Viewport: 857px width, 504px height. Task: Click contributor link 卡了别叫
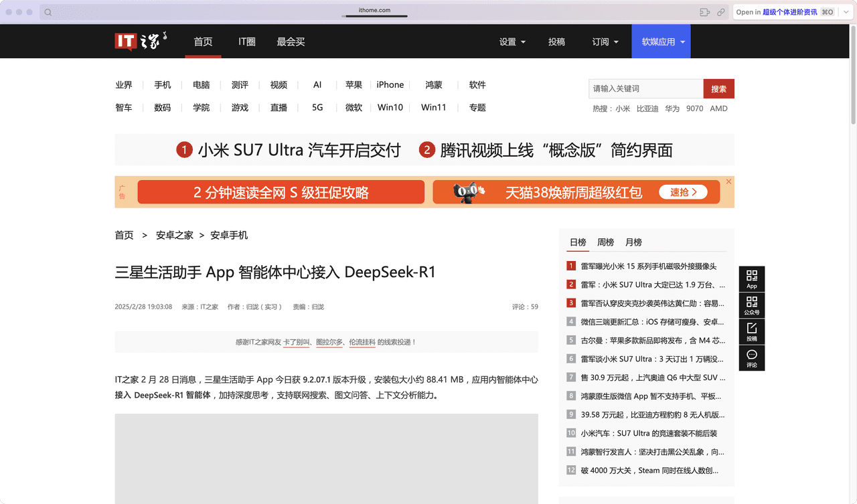tap(296, 342)
